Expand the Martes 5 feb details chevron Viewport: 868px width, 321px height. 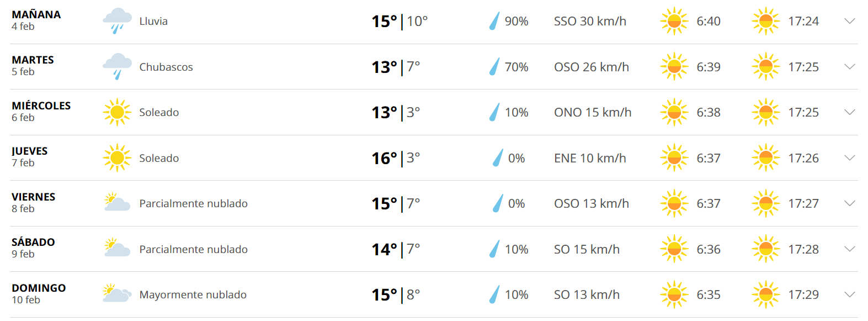click(x=850, y=66)
